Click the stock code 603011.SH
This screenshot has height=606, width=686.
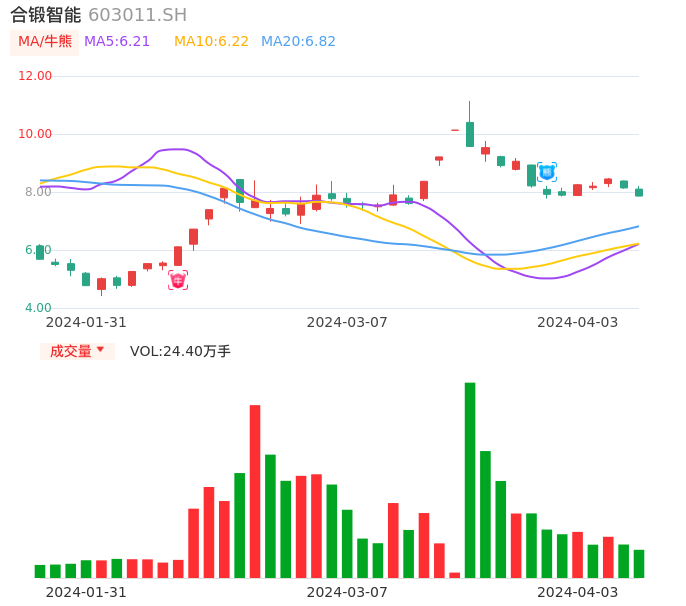tap(137, 15)
